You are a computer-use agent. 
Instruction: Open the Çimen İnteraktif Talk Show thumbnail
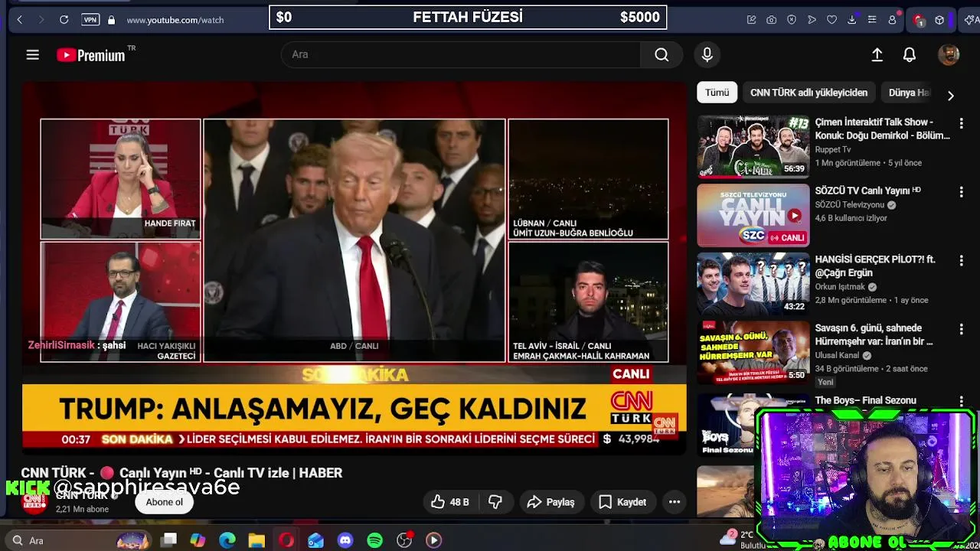[753, 146]
